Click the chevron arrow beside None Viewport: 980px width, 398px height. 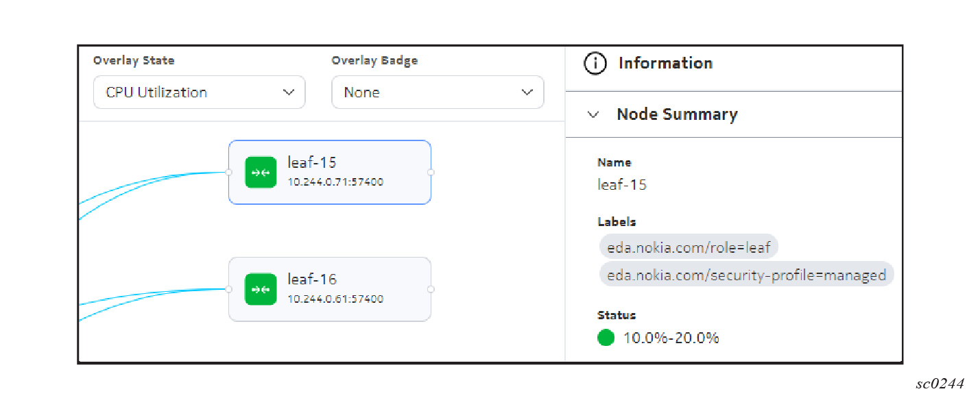pyautogui.click(x=527, y=92)
